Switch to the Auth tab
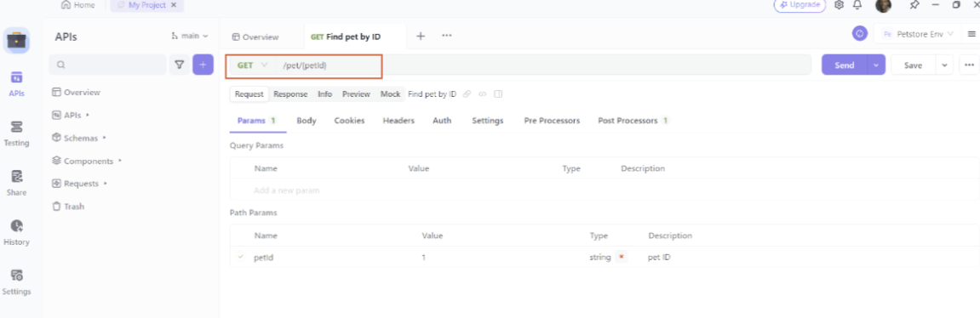The width and height of the screenshot is (980, 318). click(442, 121)
